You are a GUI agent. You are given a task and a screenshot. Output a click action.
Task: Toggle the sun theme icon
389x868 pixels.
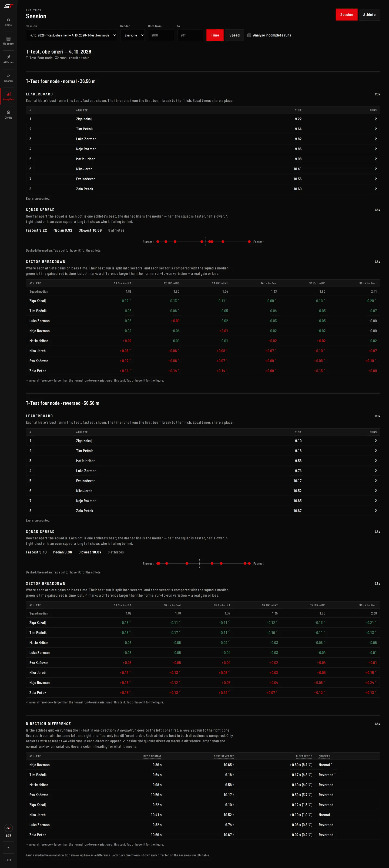tap(8, 847)
